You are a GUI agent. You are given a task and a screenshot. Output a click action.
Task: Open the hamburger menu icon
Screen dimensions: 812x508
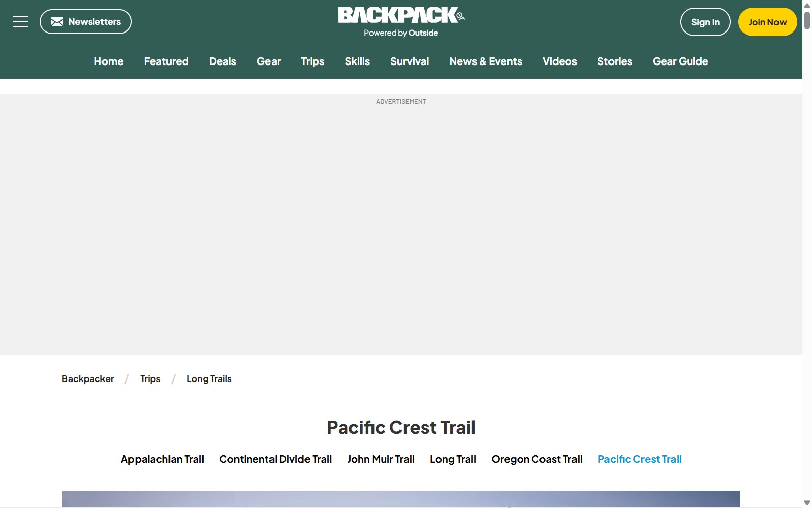click(x=20, y=22)
